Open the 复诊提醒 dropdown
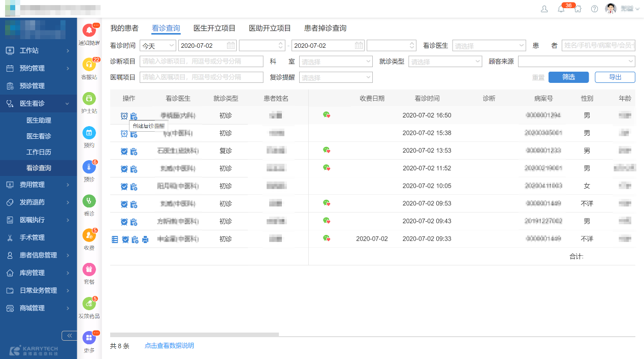Screen dimensions: 644x359 [336, 77]
